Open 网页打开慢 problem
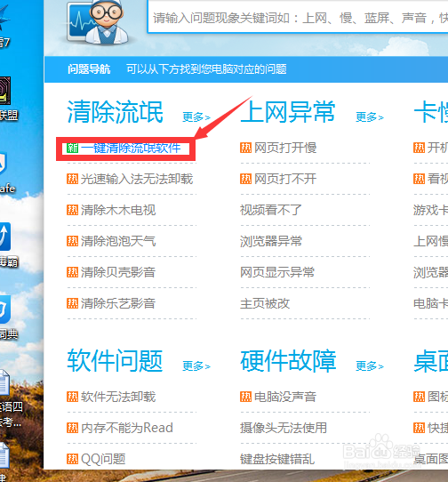Screen dimensions: 448x482 tap(285, 148)
